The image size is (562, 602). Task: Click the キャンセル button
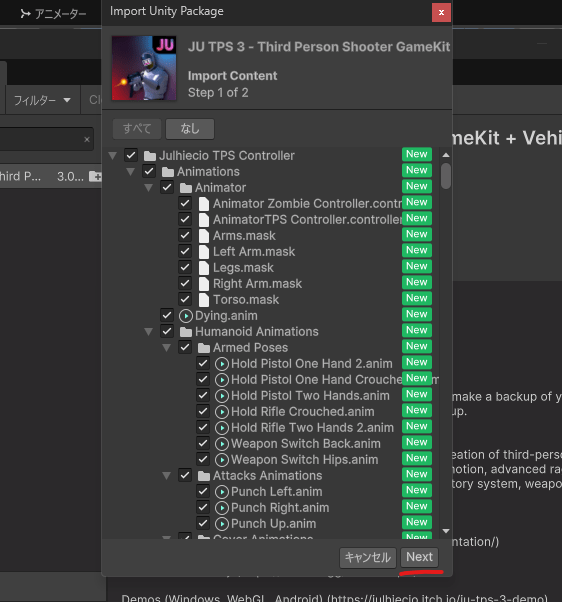point(367,557)
